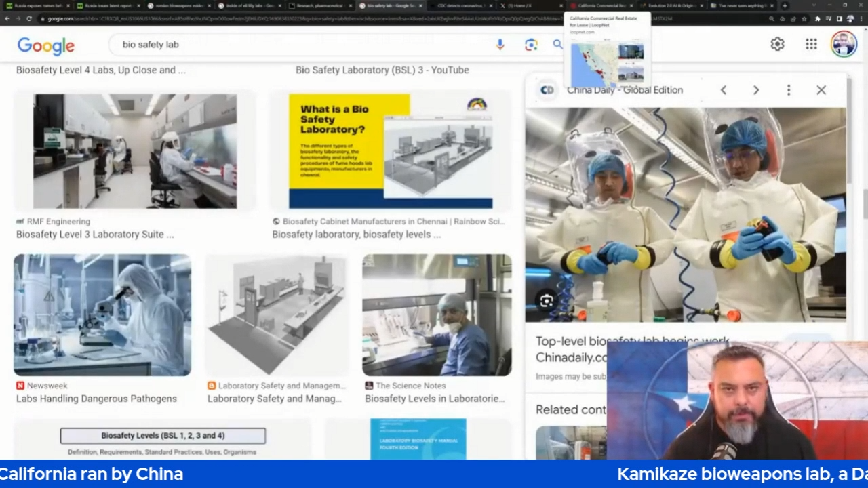This screenshot has width=868, height=488.
Task: Close the China Daily image preview
Action: click(821, 90)
